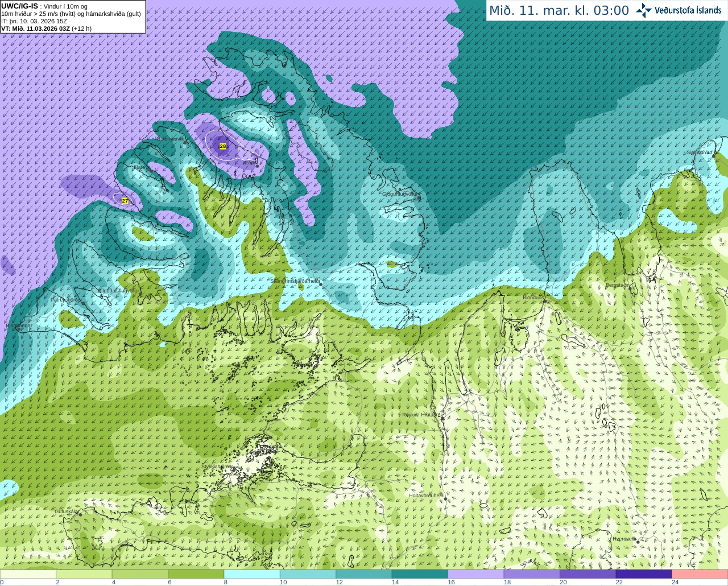The height and width of the screenshot is (586, 728).
Task: Select the Flateyri station dot
Action: 151,170
